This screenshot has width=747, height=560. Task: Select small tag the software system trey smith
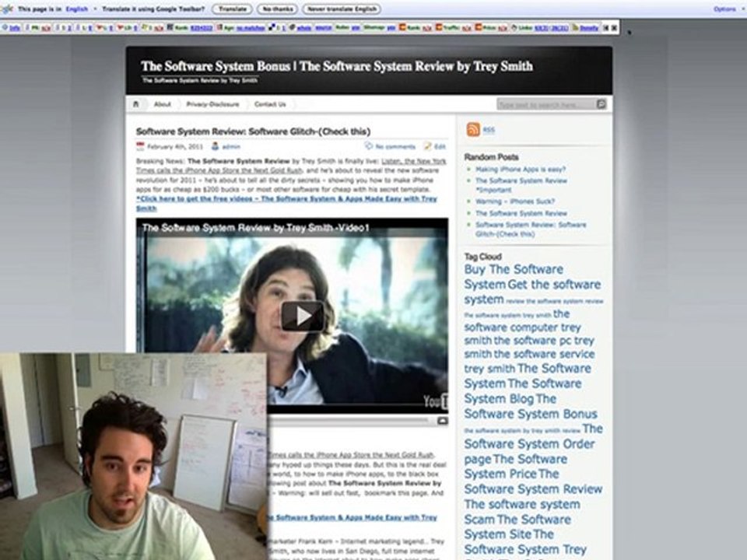507,315
